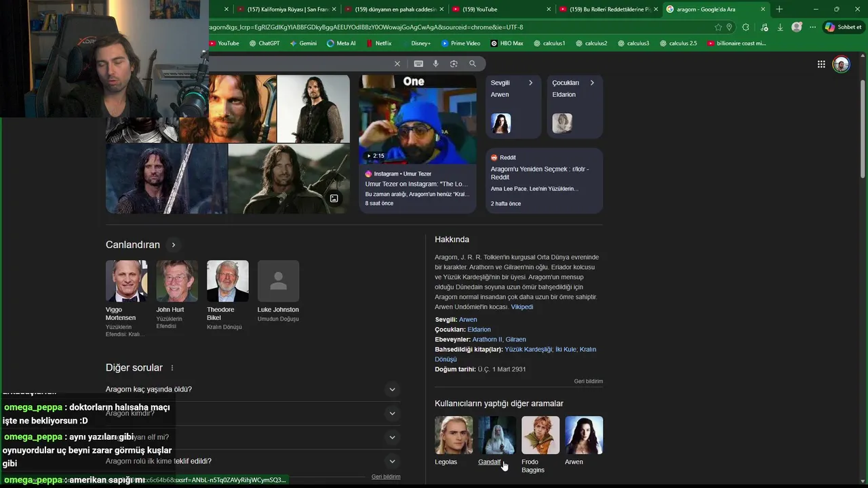The image size is (868, 488).
Task: Open Netflix bookmark
Action: [x=378, y=43]
